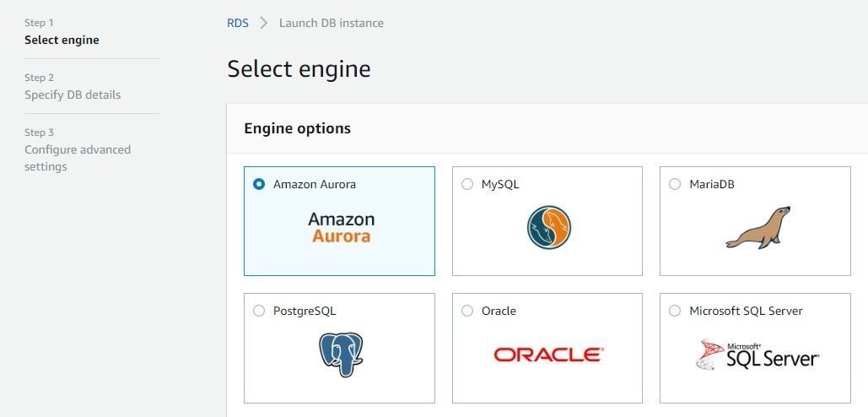868x417 pixels.
Task: Click the Microsoft SQL Server logo
Action: pos(757,355)
